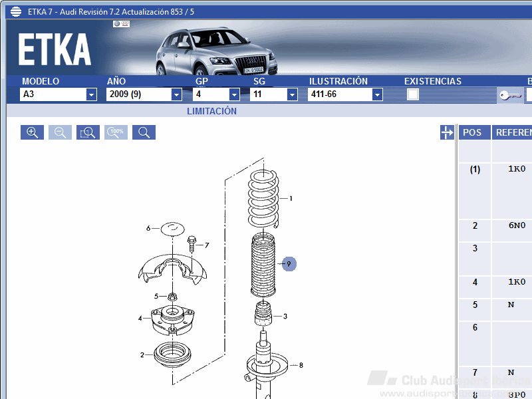Open the ILUSTRACIÓN dropdown arrow
The width and height of the screenshot is (532, 399).
click(377, 94)
